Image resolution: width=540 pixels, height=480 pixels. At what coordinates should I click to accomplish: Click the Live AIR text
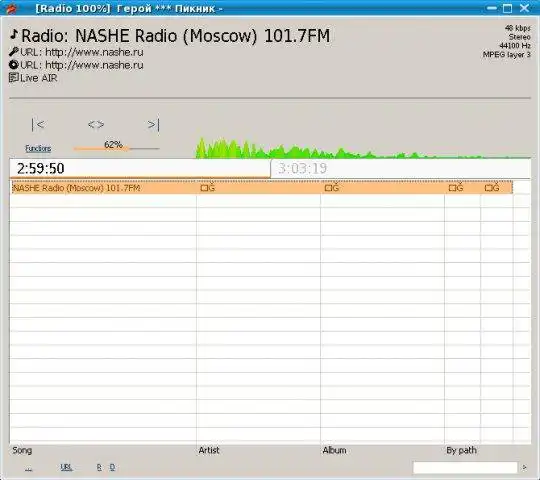(x=39, y=78)
